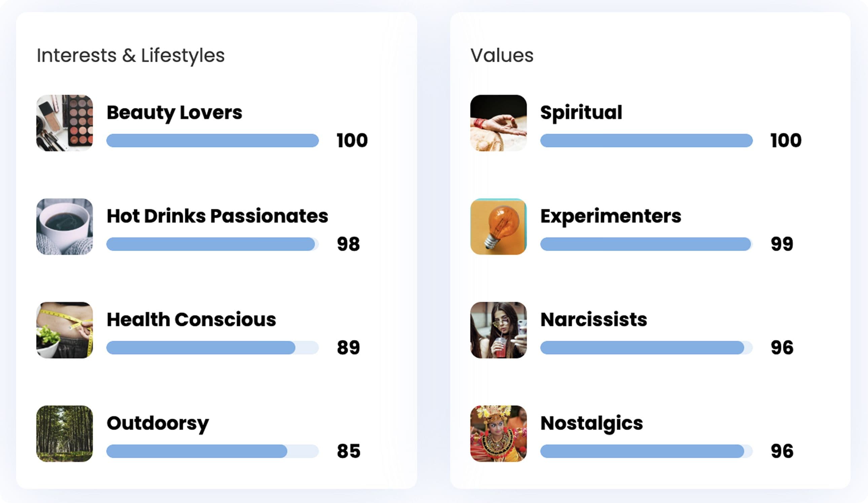Select the Narcissists selfie thumbnail
This screenshot has height=503, width=868.
pyautogui.click(x=498, y=330)
